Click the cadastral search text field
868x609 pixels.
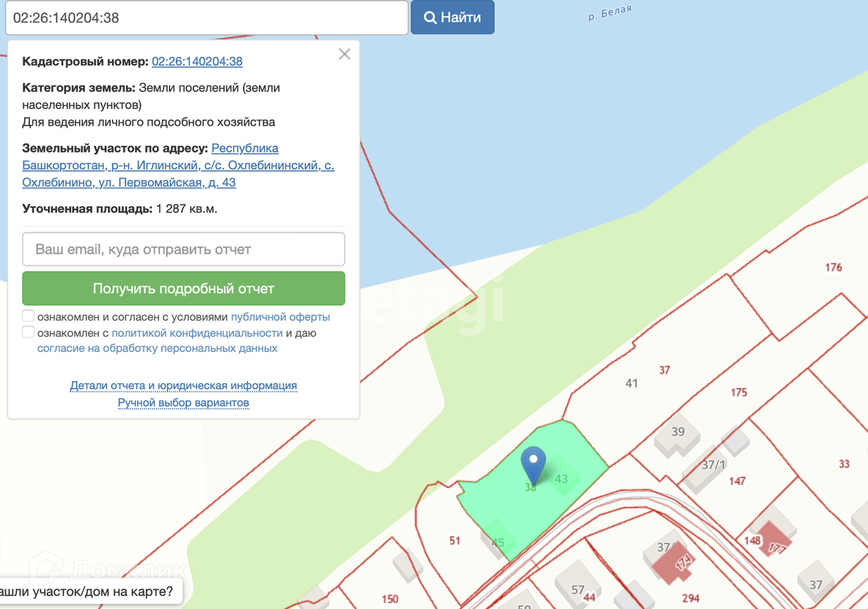(x=207, y=18)
